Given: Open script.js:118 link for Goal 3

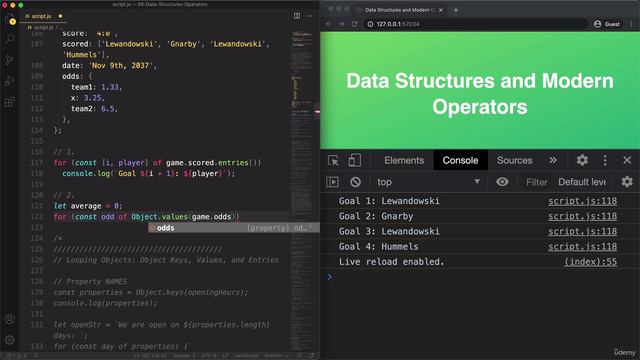Looking at the screenshot, I should point(582,231).
